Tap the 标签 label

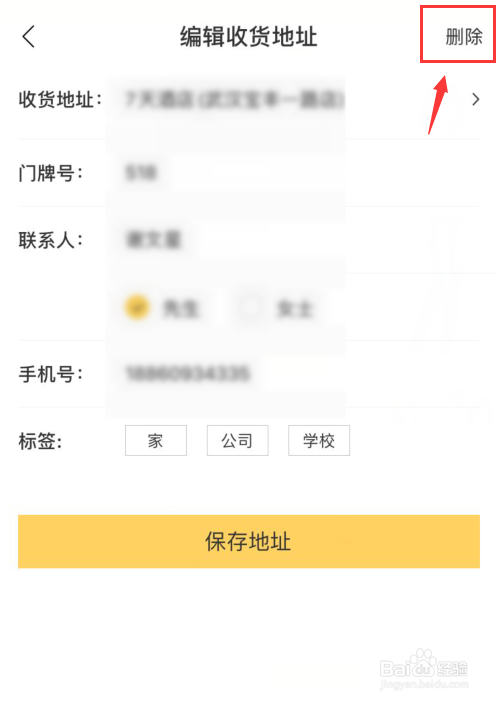pyautogui.click(x=40, y=441)
